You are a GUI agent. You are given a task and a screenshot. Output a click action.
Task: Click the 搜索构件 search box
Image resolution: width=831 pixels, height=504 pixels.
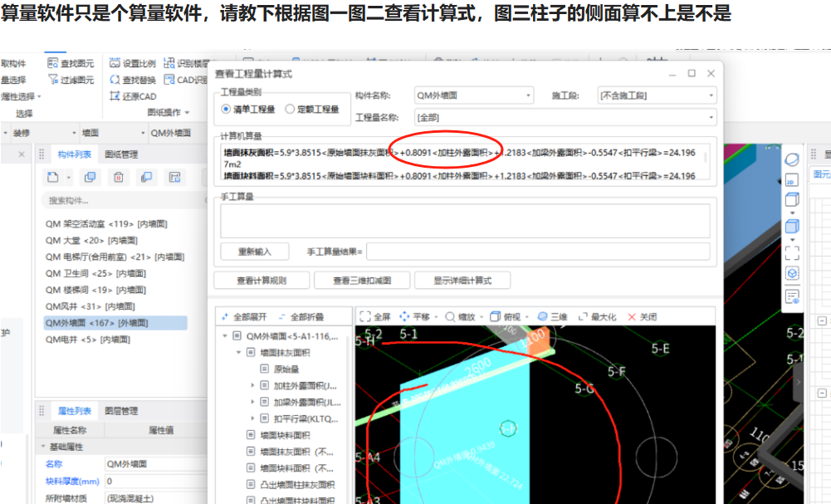(x=125, y=200)
